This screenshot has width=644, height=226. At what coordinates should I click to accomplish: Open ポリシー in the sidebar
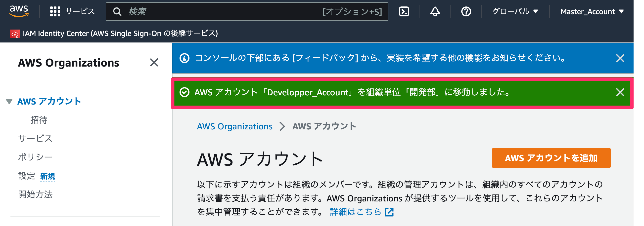click(x=35, y=157)
